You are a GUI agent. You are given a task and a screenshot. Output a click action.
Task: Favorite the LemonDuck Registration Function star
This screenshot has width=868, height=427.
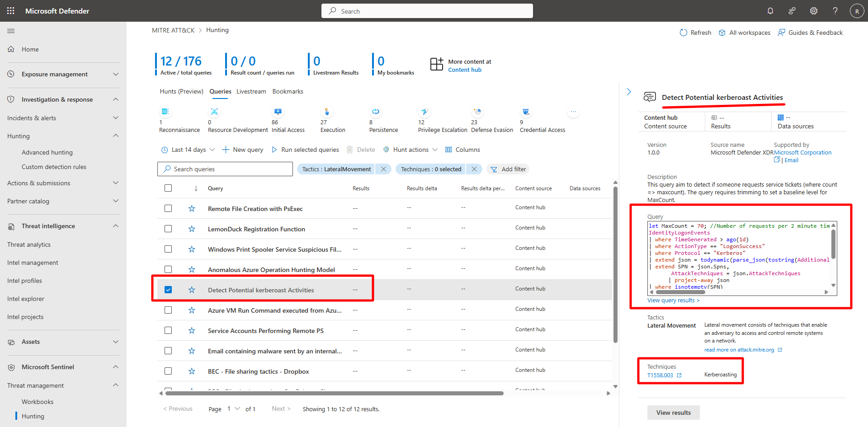(192, 229)
